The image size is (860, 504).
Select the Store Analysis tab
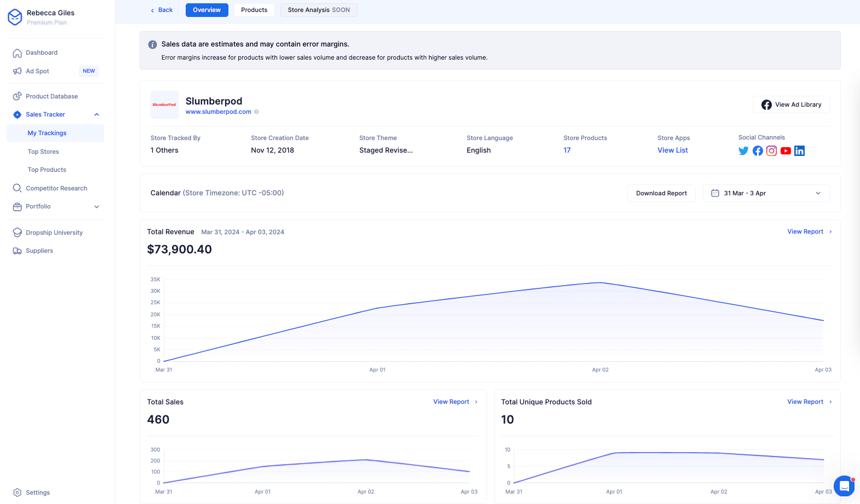318,10
